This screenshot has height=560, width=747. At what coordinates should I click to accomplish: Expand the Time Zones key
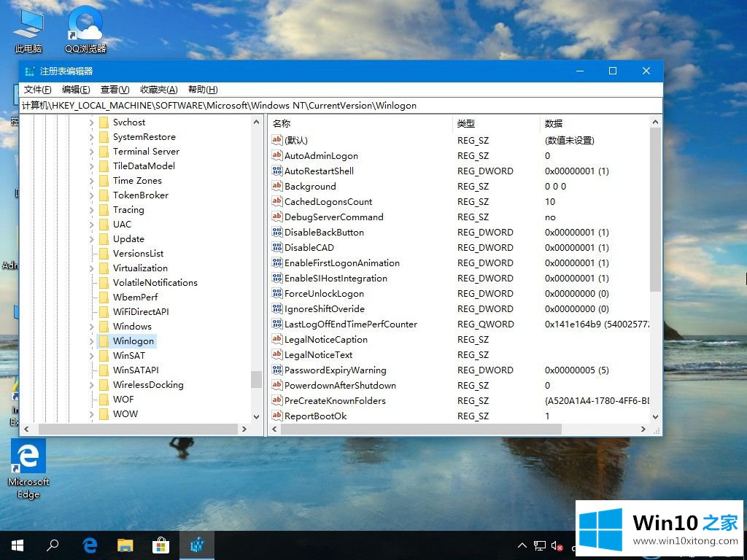point(91,181)
